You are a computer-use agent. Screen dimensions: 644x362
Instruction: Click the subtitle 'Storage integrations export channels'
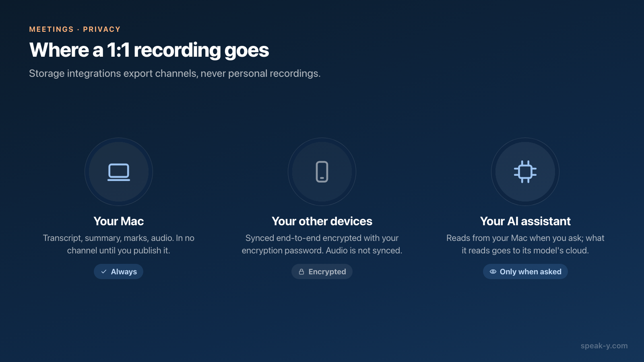tap(113, 74)
